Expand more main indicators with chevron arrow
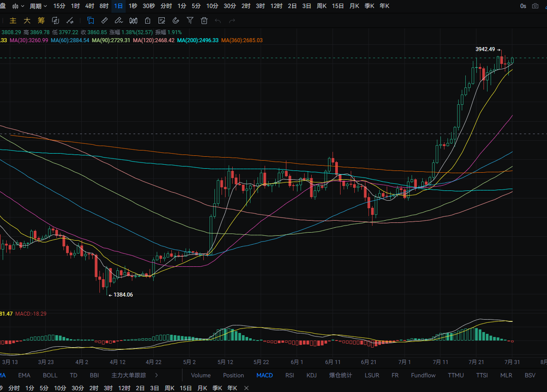The height and width of the screenshot is (392, 547). pyautogui.click(x=156, y=375)
